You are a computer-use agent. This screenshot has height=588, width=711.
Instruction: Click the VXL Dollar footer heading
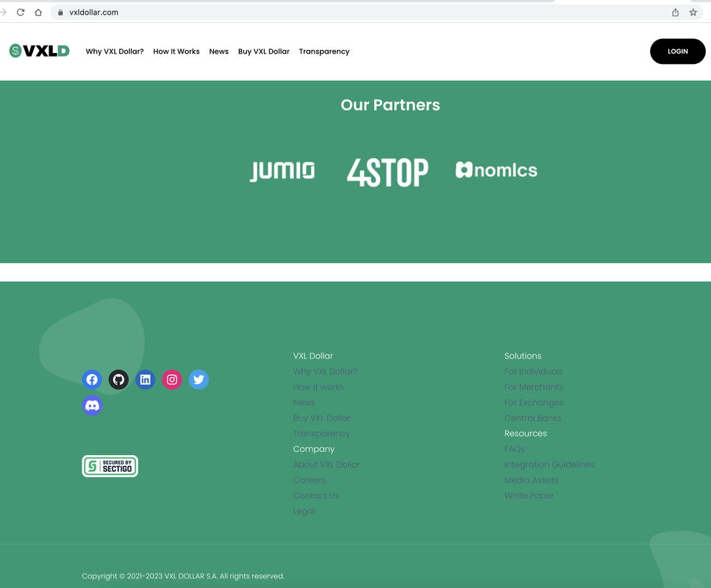pos(313,356)
